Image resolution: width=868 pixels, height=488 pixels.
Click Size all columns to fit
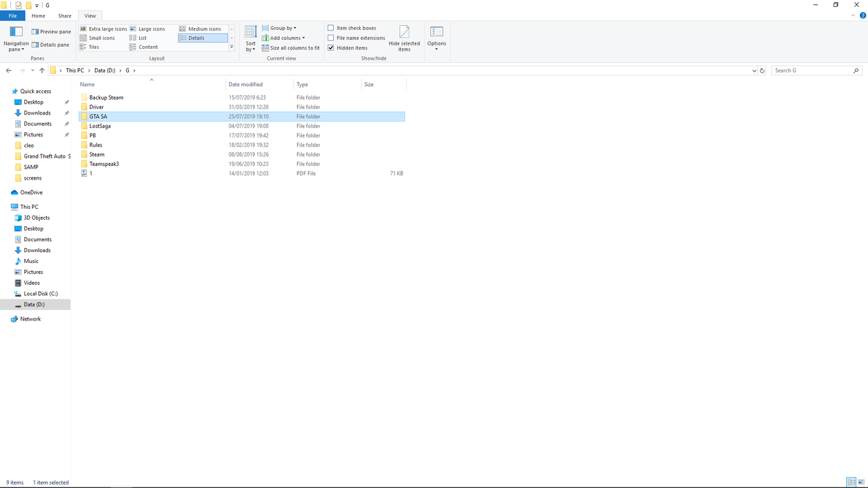point(290,48)
